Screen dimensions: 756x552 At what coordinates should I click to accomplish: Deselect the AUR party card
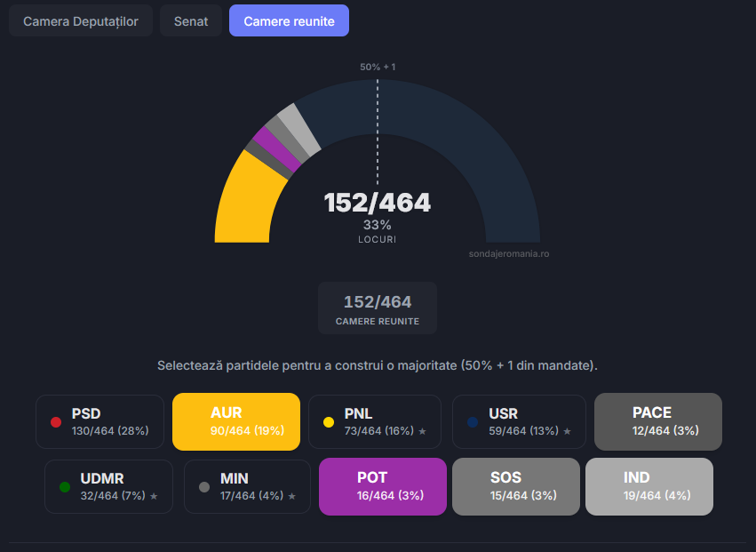pyautogui.click(x=236, y=421)
